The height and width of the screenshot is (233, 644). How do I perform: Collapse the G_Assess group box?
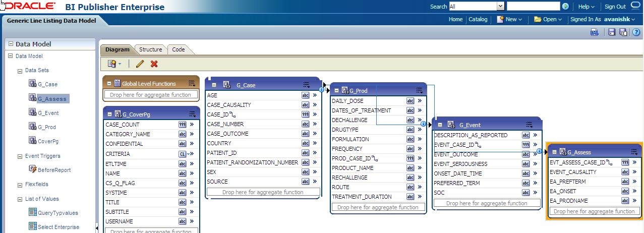point(555,152)
